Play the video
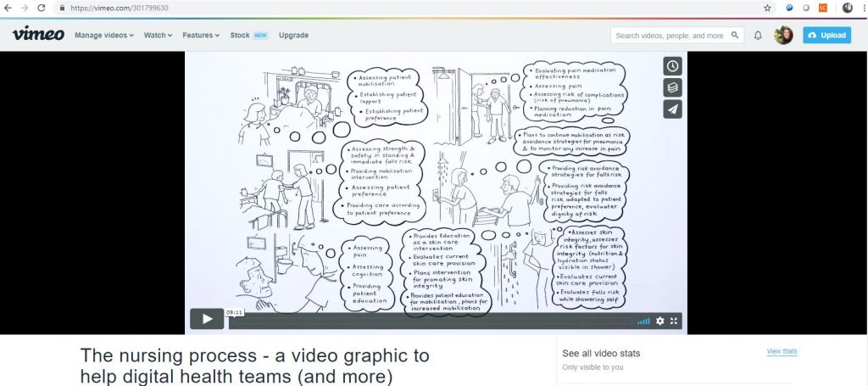This screenshot has height=386, width=868. click(x=207, y=319)
